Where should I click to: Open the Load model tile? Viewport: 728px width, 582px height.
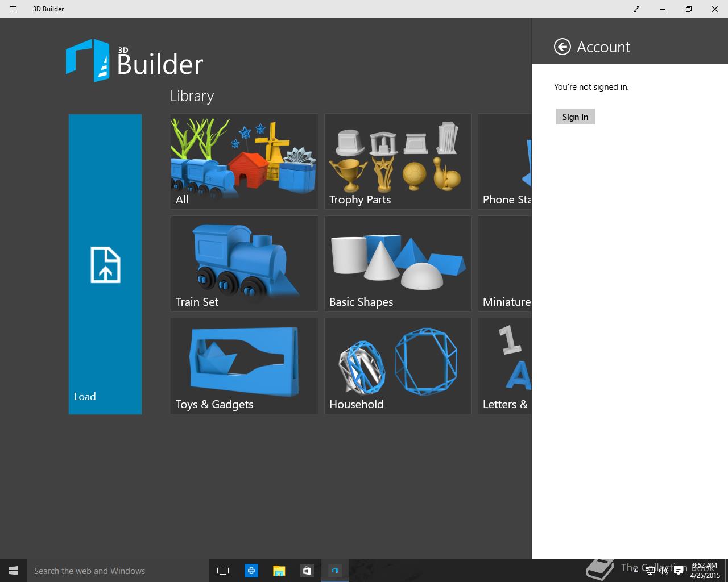[105, 264]
